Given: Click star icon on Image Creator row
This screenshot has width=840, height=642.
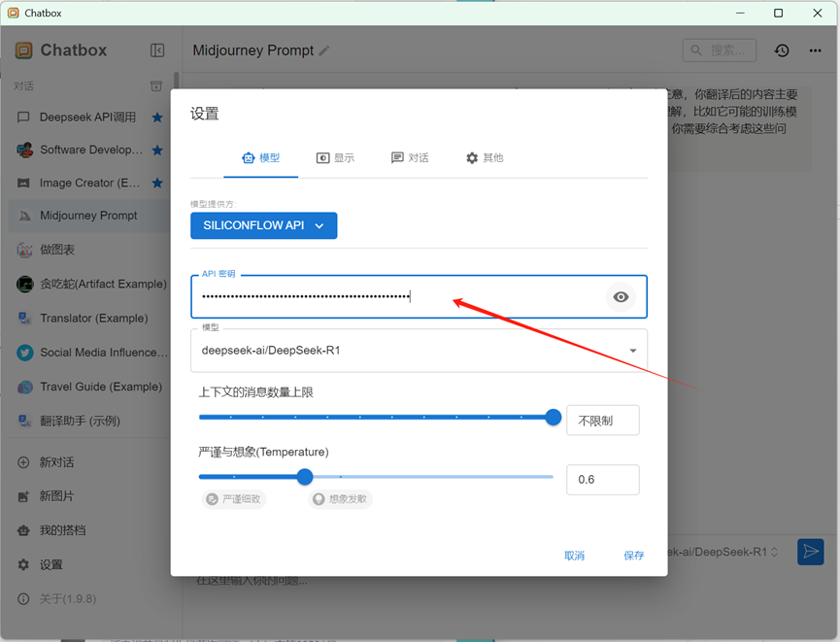Looking at the screenshot, I should (x=157, y=183).
